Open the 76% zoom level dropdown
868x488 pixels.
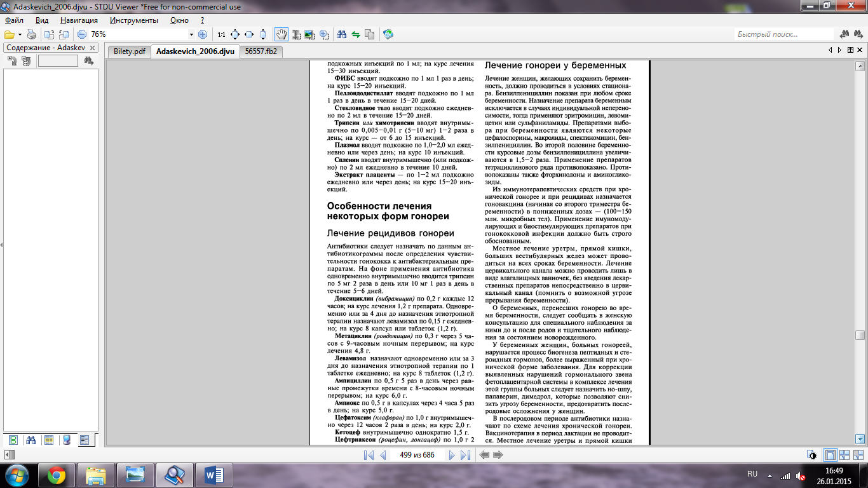[x=191, y=34]
